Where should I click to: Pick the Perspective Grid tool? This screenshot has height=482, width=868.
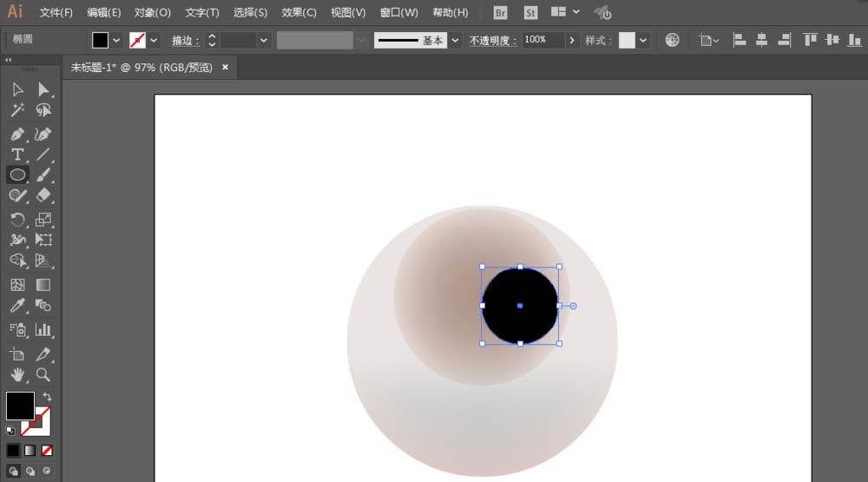(43, 261)
